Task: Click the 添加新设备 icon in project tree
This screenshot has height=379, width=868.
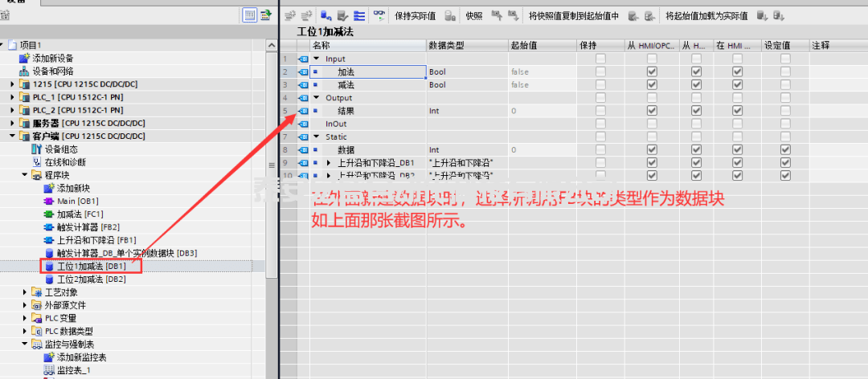Action: tap(24, 59)
